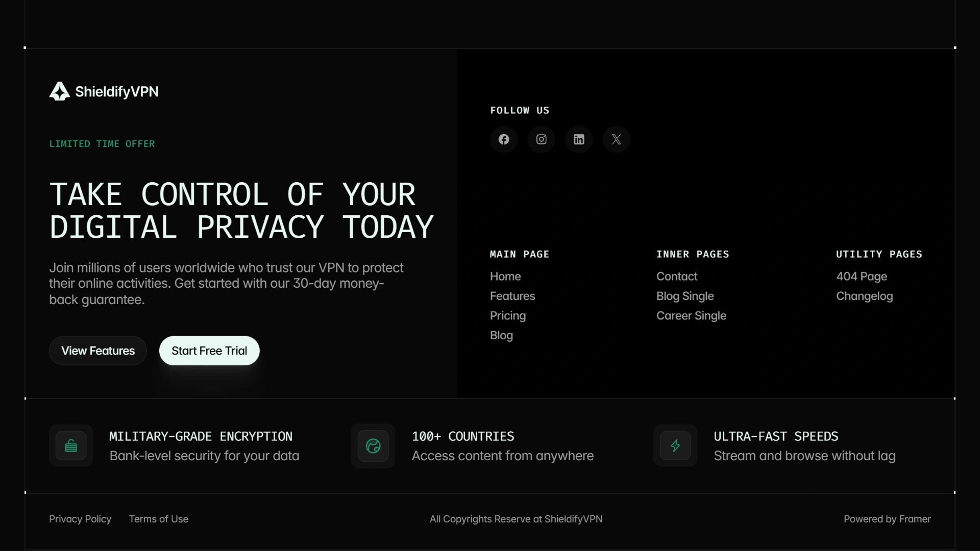This screenshot has height=551, width=980.
Task: Open the Privacy Policy link
Action: [x=80, y=519]
